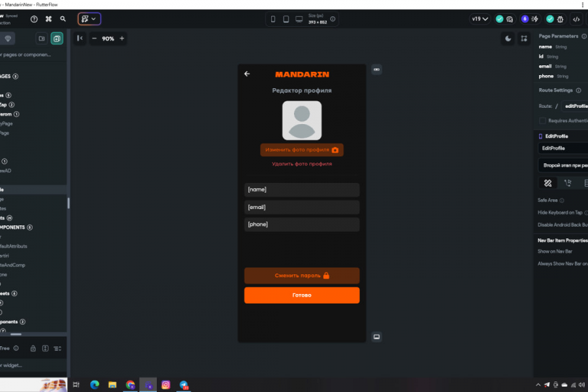The width and height of the screenshot is (588, 392).
Task: Open keyboard shortcuts command icon
Action: 48,19
